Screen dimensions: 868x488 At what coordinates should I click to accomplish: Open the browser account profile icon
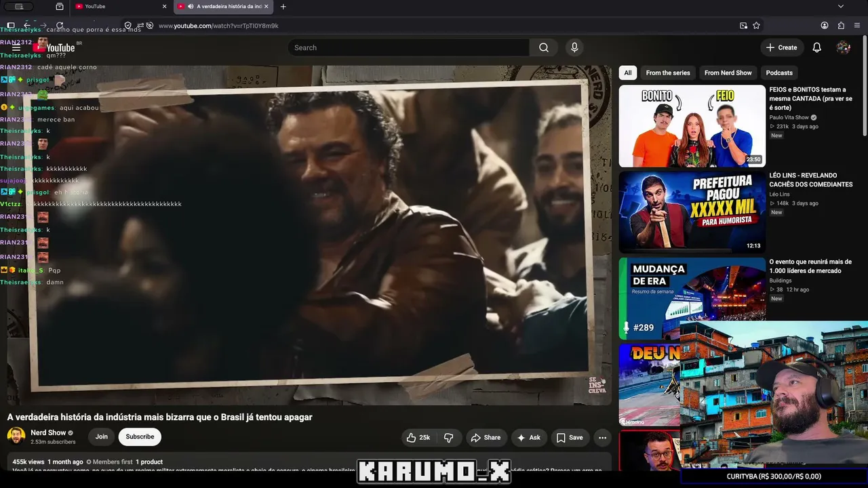pos(825,26)
